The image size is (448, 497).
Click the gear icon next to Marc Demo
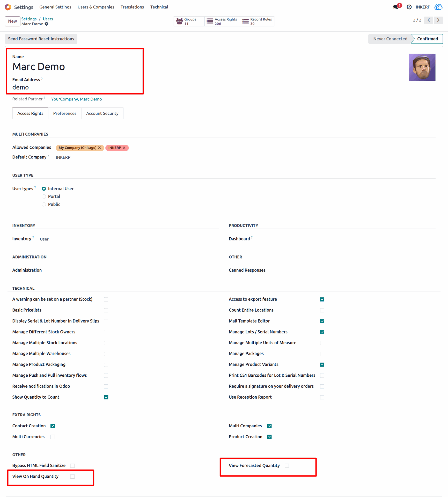click(47, 24)
